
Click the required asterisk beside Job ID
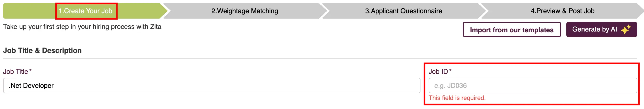tap(450, 70)
